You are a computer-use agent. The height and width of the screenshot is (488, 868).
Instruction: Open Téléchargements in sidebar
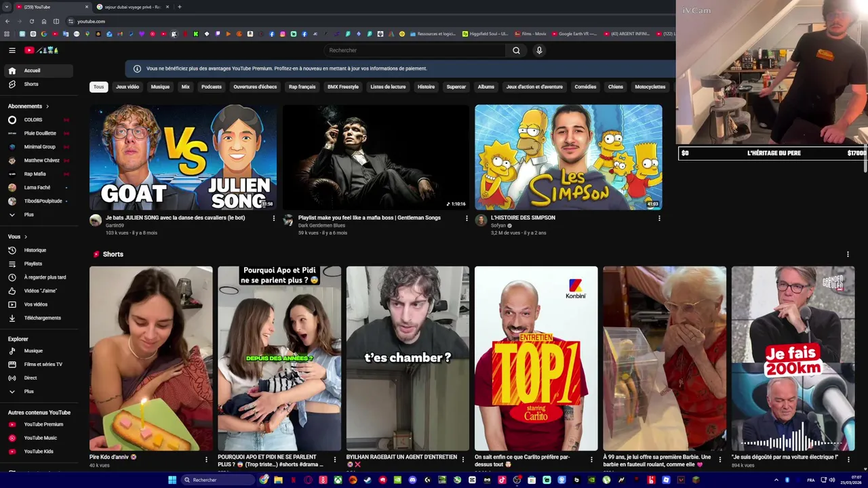tap(39, 318)
